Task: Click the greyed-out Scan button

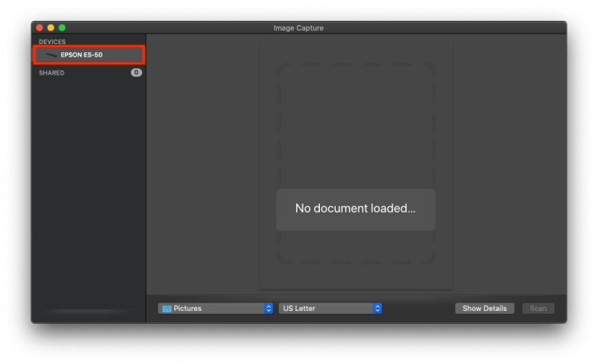Action: pyautogui.click(x=538, y=309)
